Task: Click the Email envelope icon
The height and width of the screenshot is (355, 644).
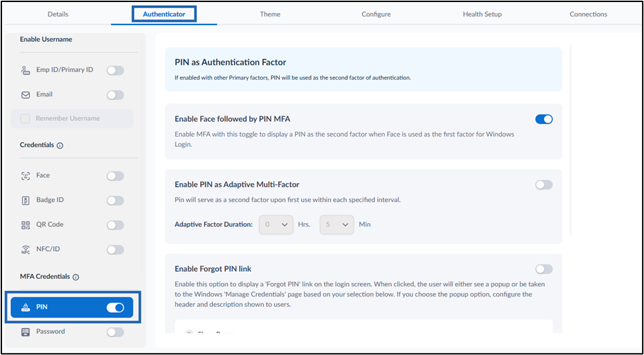Action: (x=25, y=95)
